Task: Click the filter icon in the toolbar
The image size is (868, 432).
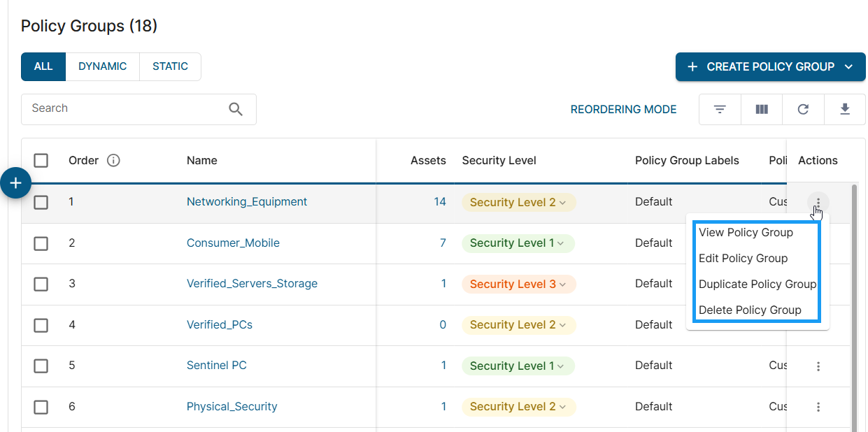Action: (719, 110)
